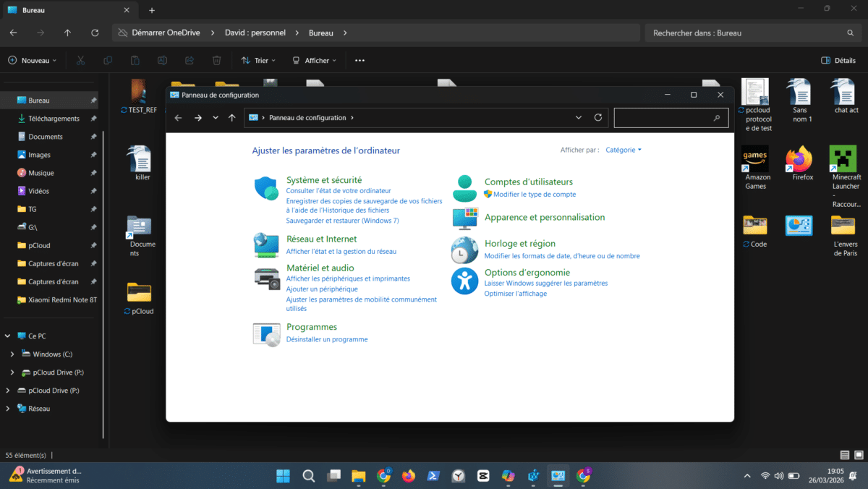Screen dimensions: 868x489
Task: Open the Système et sécurité shield icon
Action: [x=266, y=187]
